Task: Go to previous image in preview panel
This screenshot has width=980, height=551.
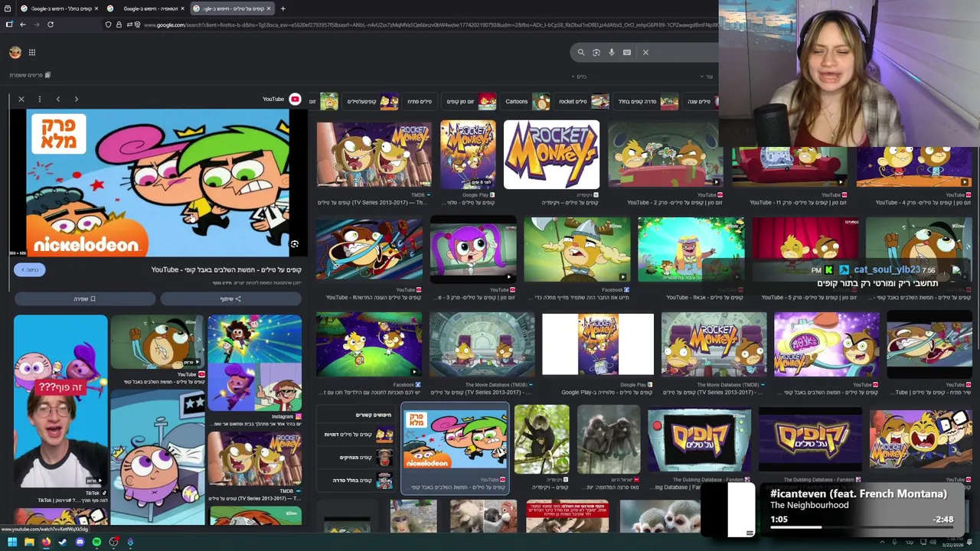Action: click(58, 99)
